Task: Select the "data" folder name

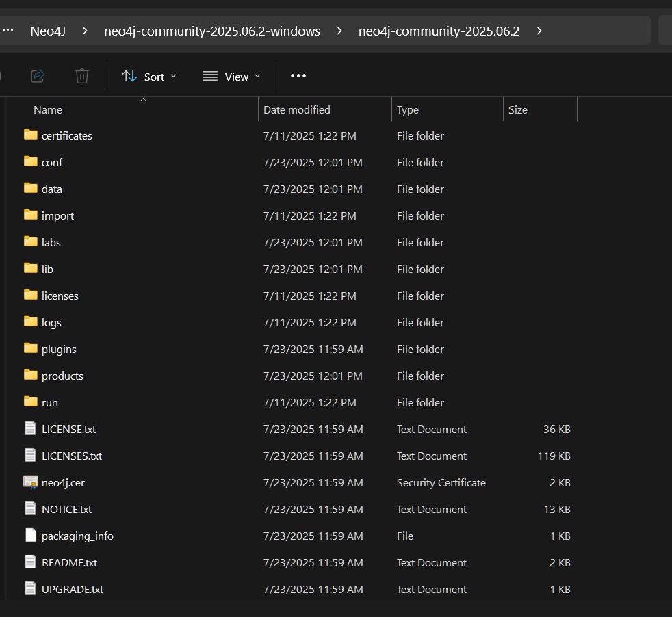Action: click(52, 189)
